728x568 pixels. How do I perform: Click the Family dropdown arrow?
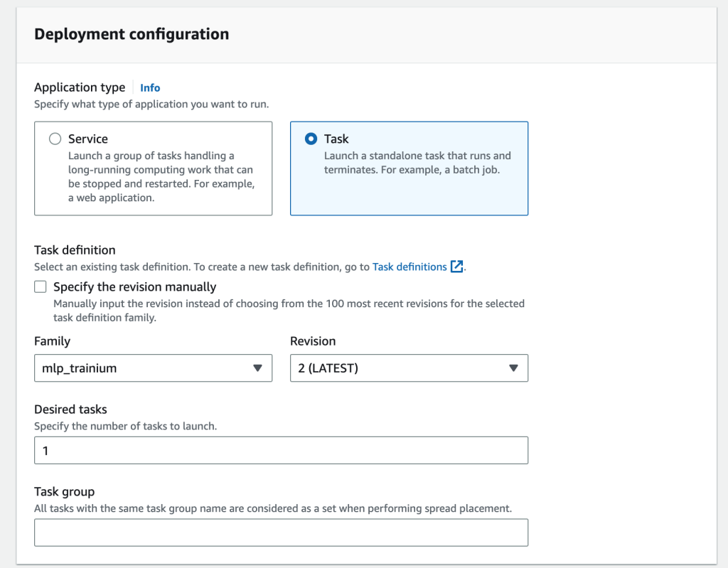tap(257, 368)
